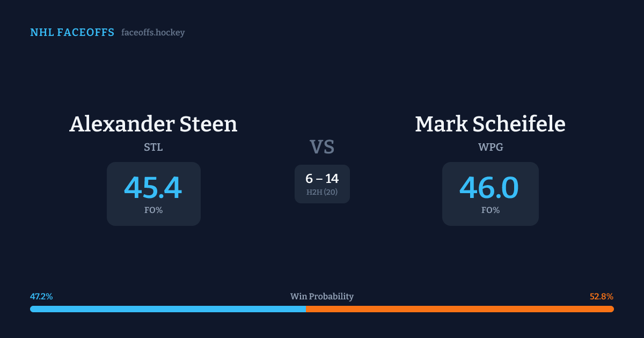The image size is (644, 338).
Task: Open the 6 – 14 head-to-head record
Action: point(322,179)
